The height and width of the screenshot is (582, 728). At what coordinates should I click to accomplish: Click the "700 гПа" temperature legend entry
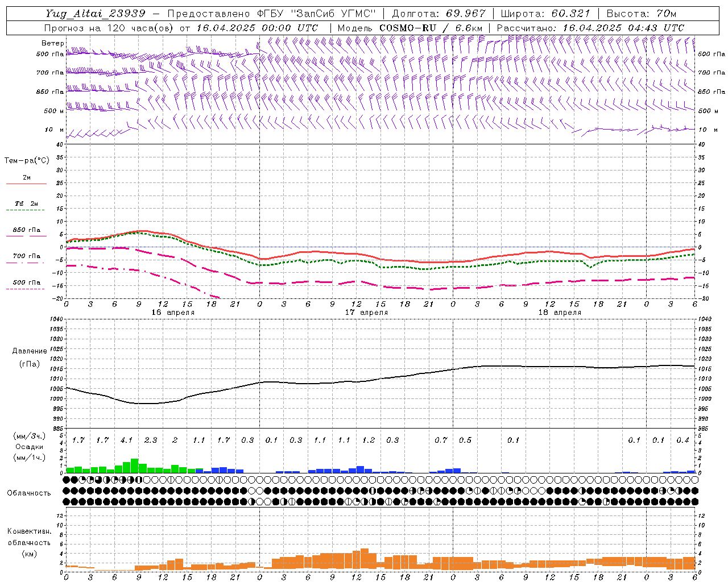pyautogui.click(x=26, y=256)
